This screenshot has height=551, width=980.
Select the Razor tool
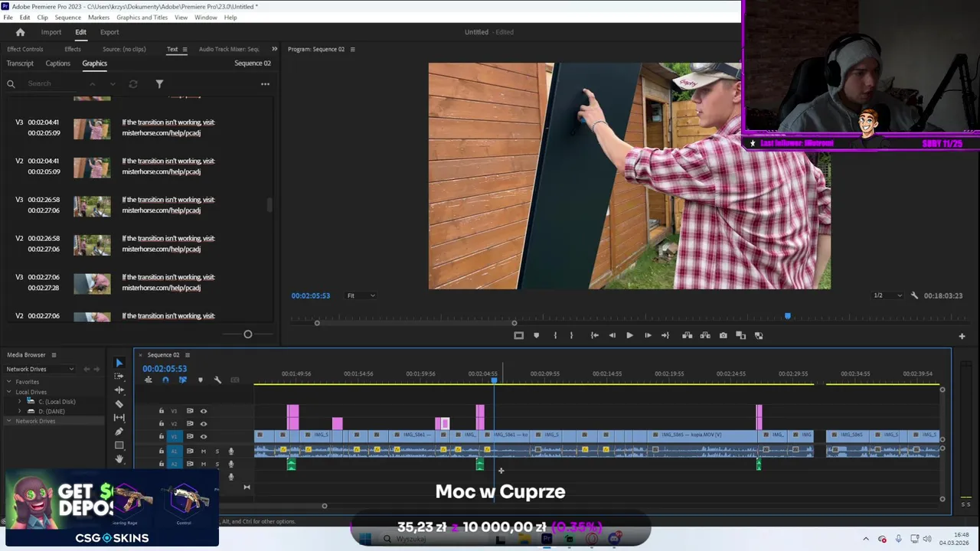coord(119,404)
